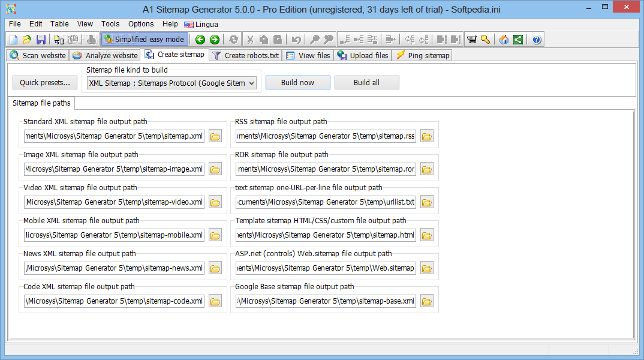The width and height of the screenshot is (644, 360).
Task: Open the File menu
Action: pyautogui.click(x=15, y=24)
